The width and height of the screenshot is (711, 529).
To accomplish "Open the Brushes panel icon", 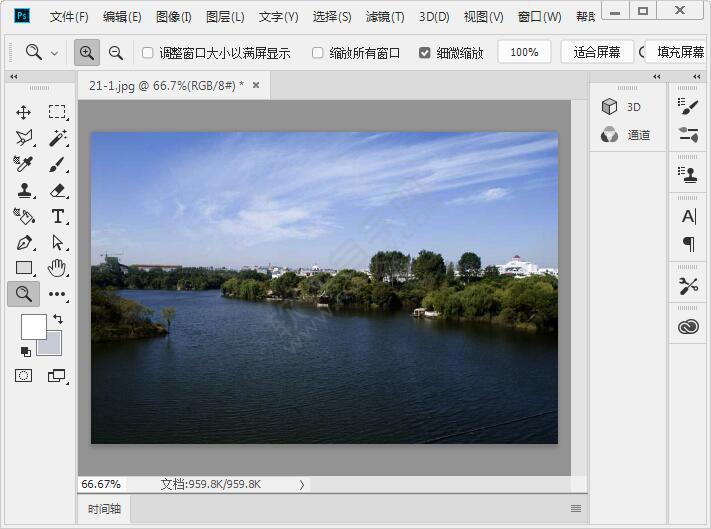I will [688, 107].
